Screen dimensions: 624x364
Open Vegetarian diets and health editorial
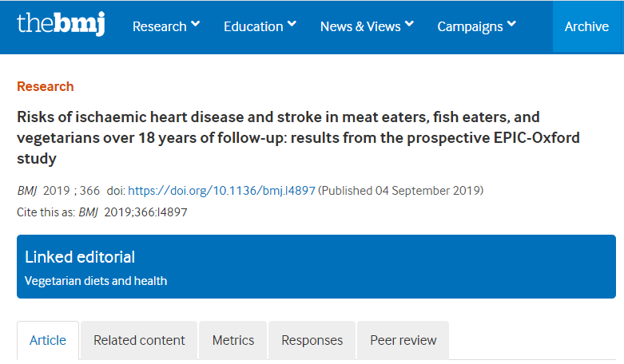coord(96,281)
